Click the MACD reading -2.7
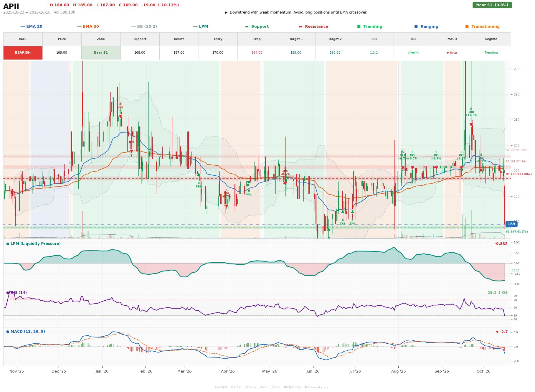535x392 pixels. [x=502, y=332]
